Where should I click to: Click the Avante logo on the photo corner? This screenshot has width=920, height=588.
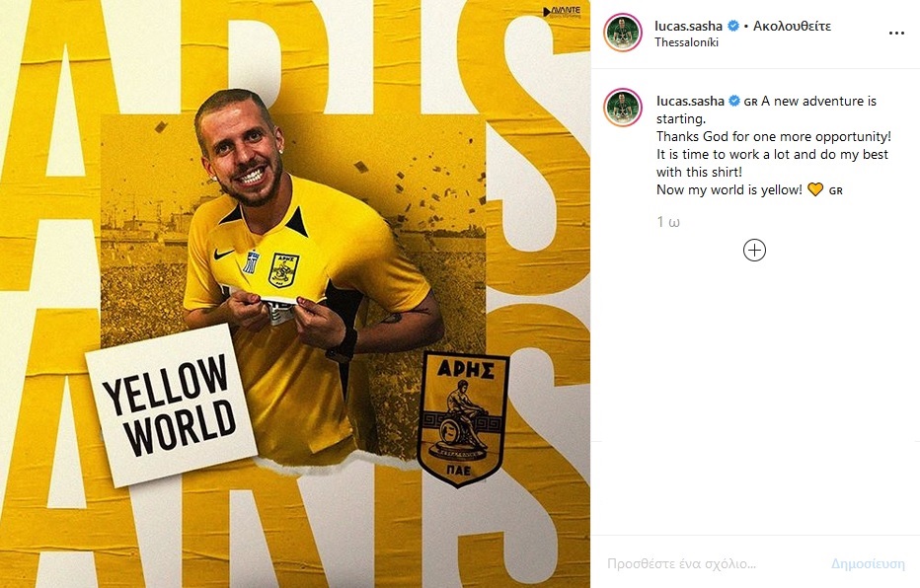tap(562, 12)
